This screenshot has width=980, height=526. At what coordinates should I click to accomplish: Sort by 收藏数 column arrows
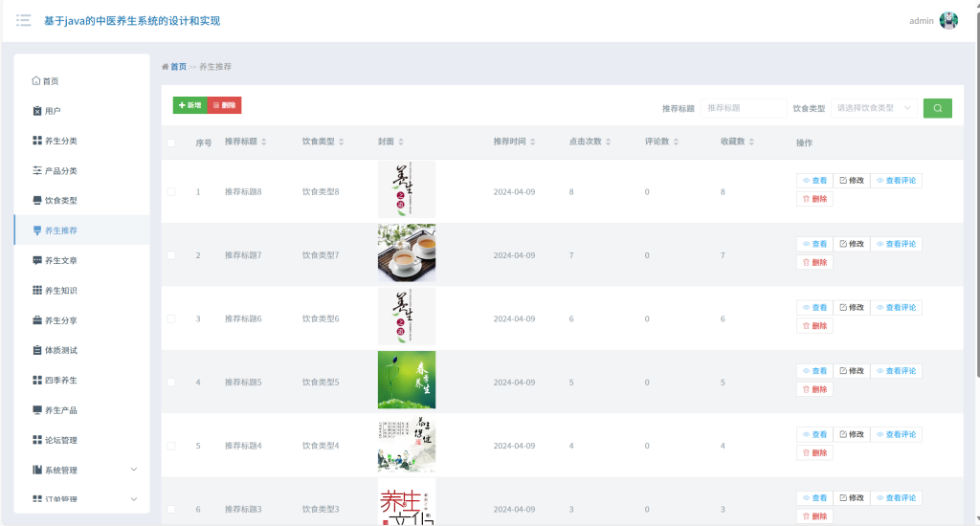coord(751,142)
